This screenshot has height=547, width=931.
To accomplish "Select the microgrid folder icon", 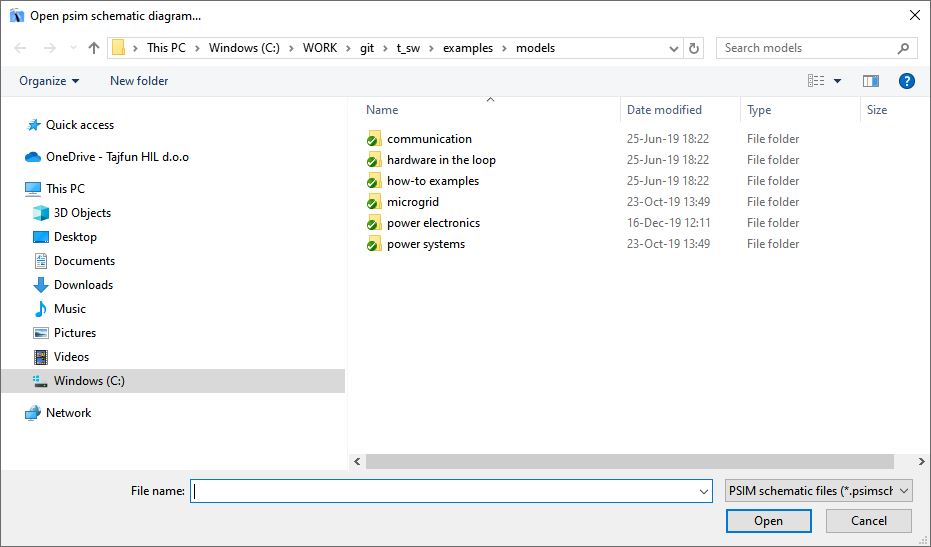I will pyautogui.click(x=374, y=202).
